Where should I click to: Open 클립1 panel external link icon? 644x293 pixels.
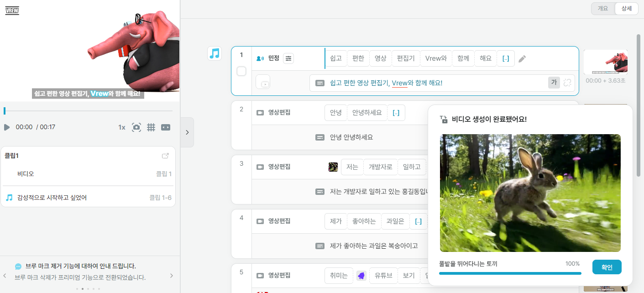click(x=166, y=156)
